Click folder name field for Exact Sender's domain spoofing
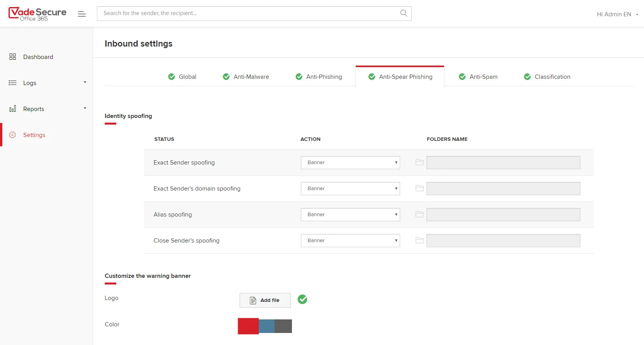The height and width of the screenshot is (345, 644). pos(503,189)
